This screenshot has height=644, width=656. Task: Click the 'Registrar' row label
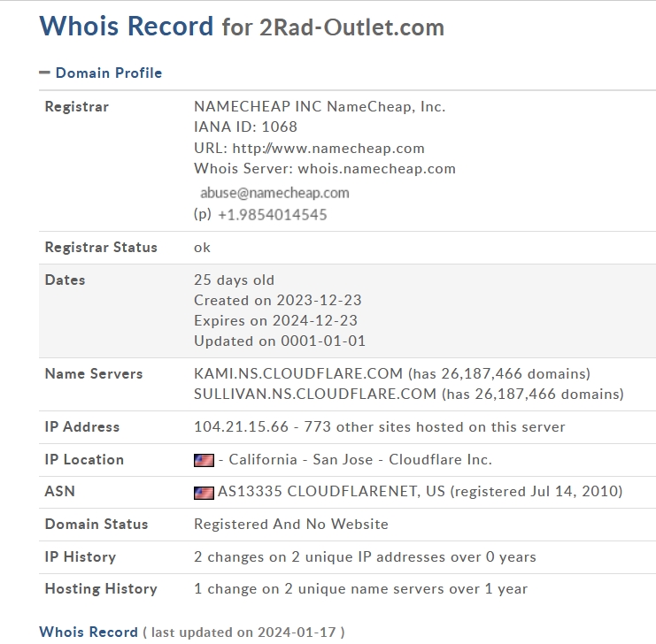(76, 107)
